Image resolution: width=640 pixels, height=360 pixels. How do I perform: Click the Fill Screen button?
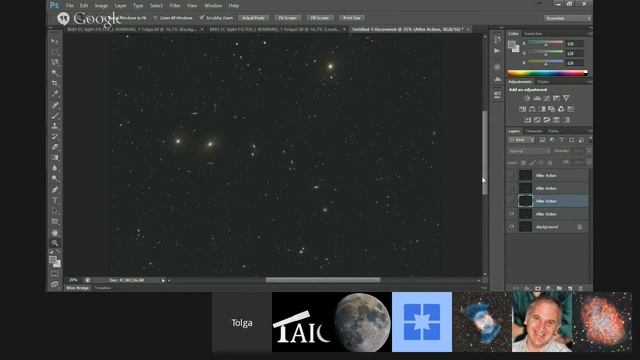click(320, 18)
